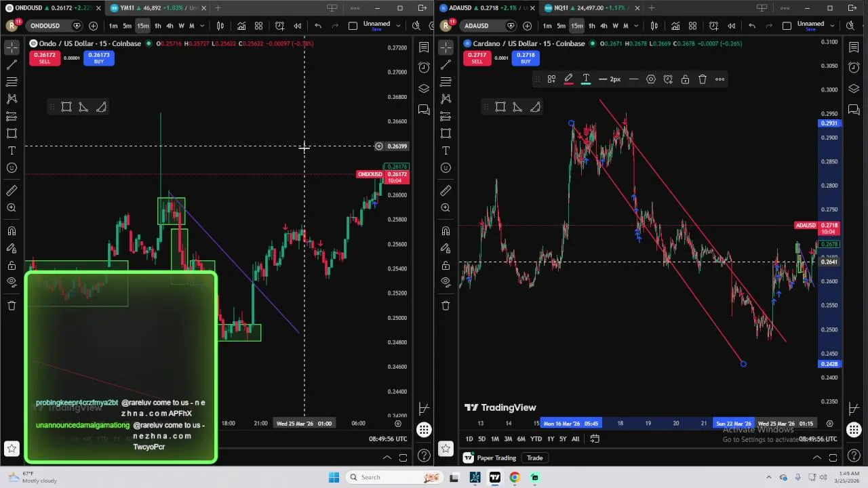Open emoji icons tool in ONDOUSD window
868x488 pixels.
[12, 167]
